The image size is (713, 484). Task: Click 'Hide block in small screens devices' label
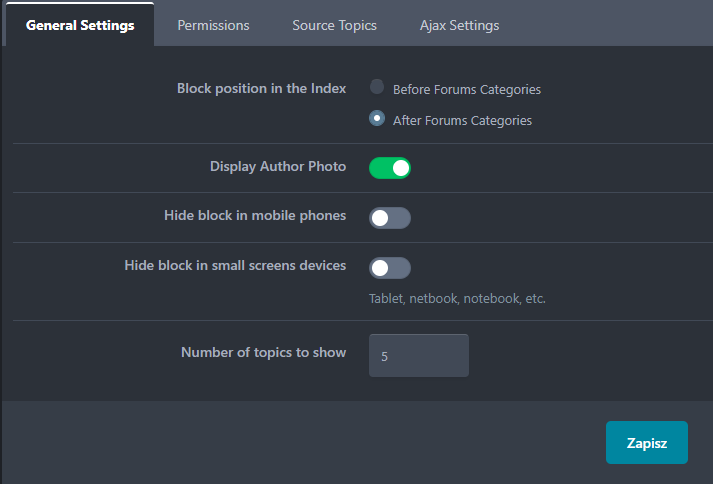coord(235,265)
